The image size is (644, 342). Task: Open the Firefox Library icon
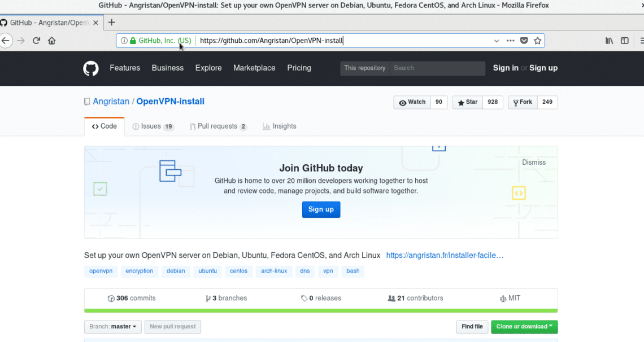610,41
